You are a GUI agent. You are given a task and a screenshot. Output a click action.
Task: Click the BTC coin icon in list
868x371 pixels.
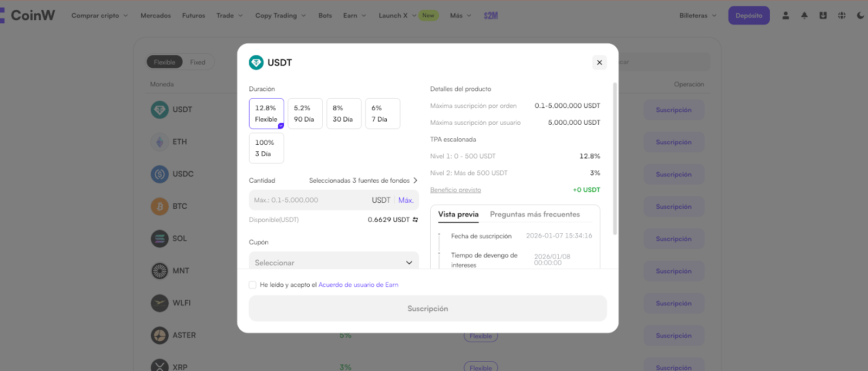tap(159, 206)
